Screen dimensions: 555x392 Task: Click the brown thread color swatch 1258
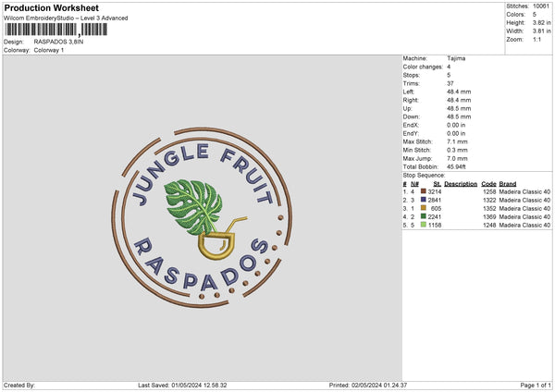pyautogui.click(x=423, y=191)
